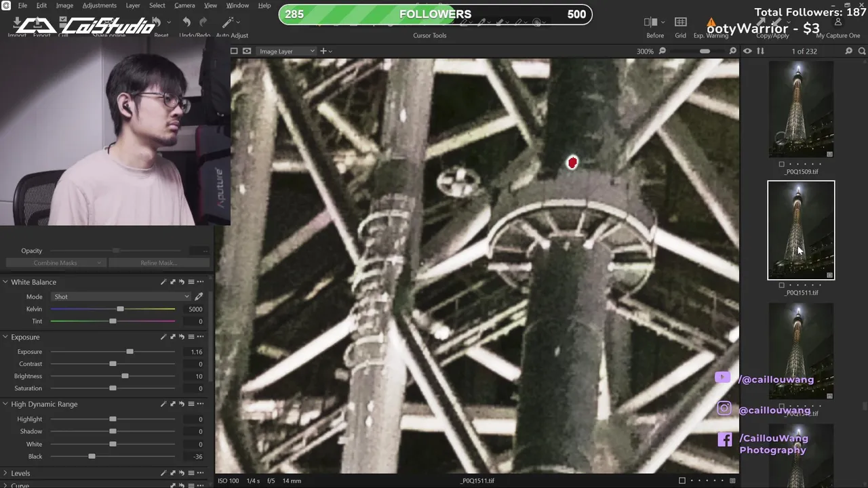Copy Exposure adjustments arrow icon
This screenshot has width=868, height=488.
[172, 337]
